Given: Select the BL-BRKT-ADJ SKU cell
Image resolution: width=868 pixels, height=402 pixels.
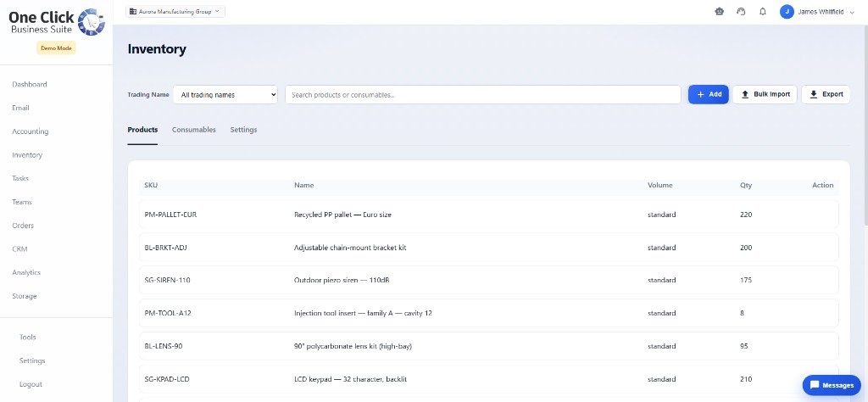Looking at the screenshot, I should 165,248.
